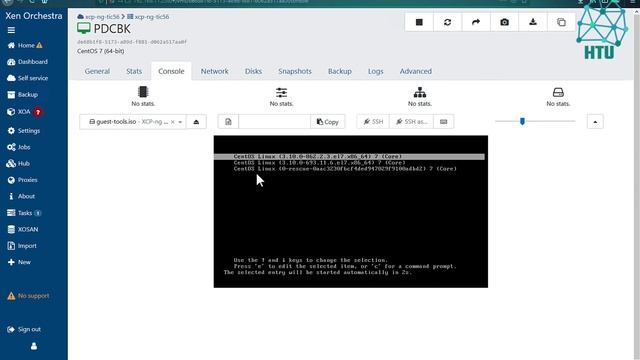The width and height of the screenshot is (640, 360).
Task: Click the Home warning triangle
Action: pos(39,45)
